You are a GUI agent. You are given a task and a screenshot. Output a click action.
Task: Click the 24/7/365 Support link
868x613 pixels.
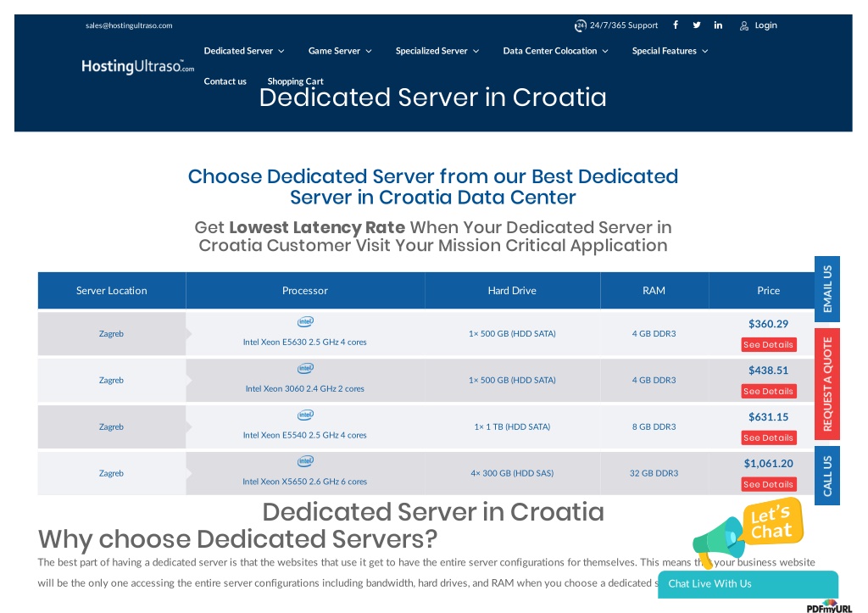click(x=624, y=25)
